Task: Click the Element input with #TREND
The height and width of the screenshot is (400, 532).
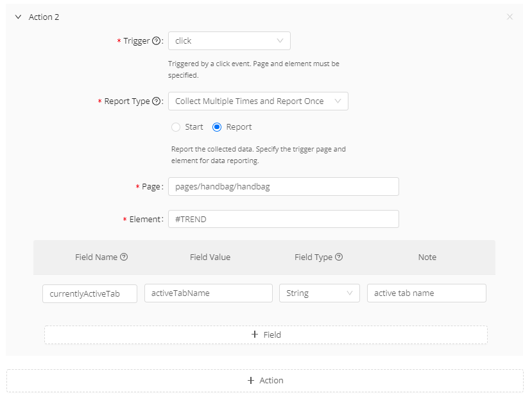Action: 283,219
